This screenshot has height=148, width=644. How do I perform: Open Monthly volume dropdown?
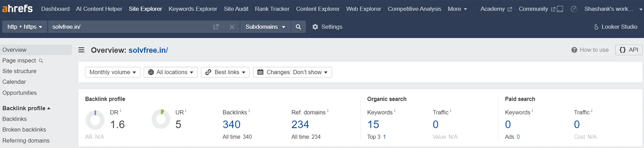113,72
